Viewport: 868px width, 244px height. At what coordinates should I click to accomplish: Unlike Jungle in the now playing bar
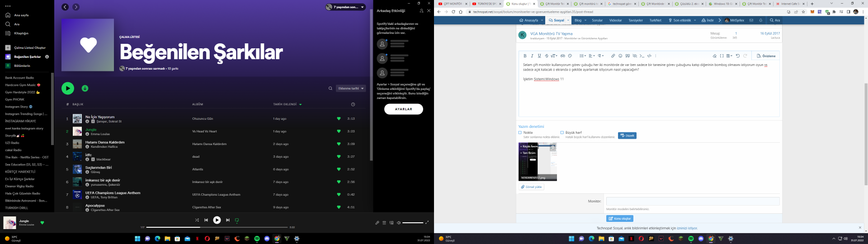click(42, 222)
